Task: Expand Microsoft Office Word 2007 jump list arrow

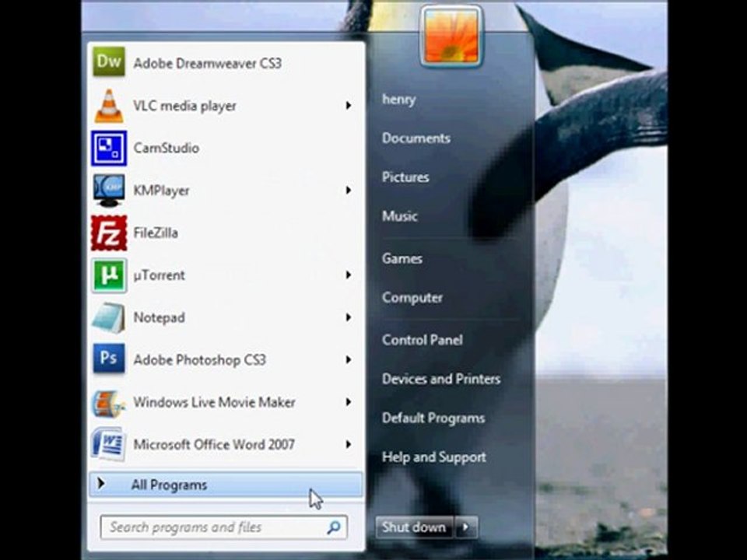Action: pos(349,445)
